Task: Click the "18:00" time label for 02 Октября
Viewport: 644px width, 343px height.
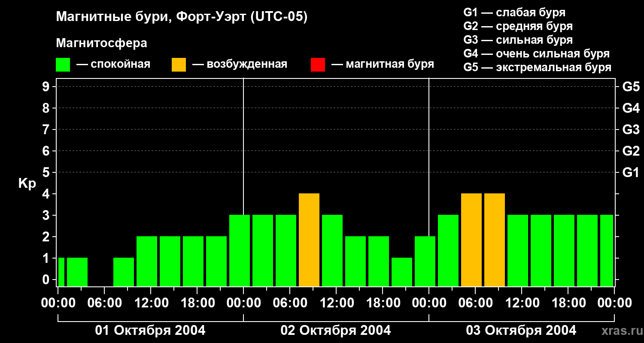Action: [383, 303]
